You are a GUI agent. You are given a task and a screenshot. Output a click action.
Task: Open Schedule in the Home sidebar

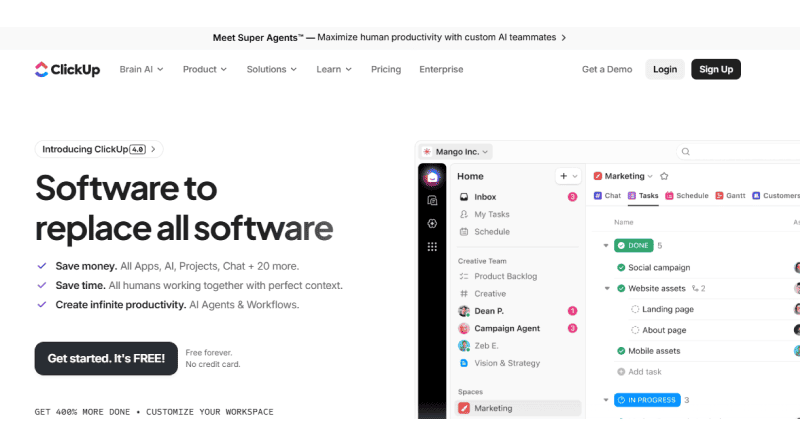click(518, 232)
